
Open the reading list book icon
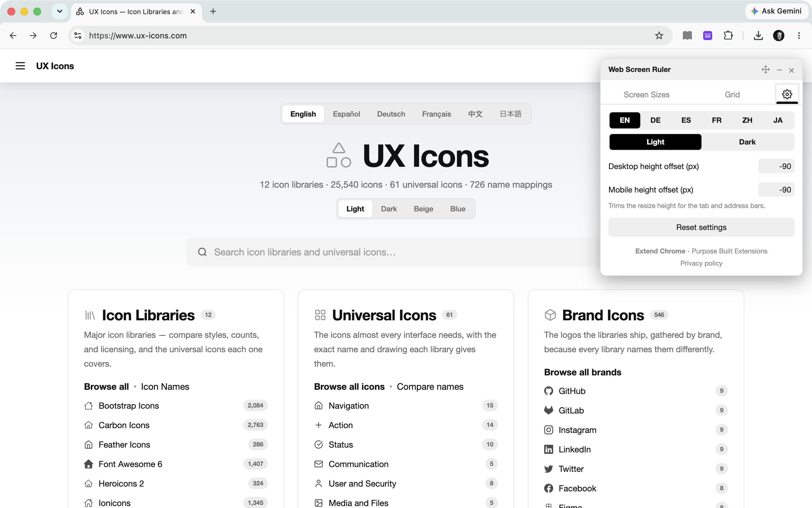tap(687, 36)
